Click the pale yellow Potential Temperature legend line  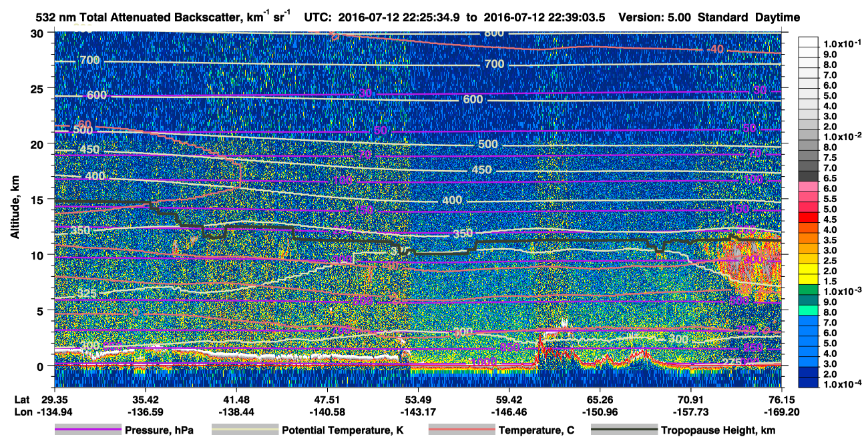pos(245,430)
